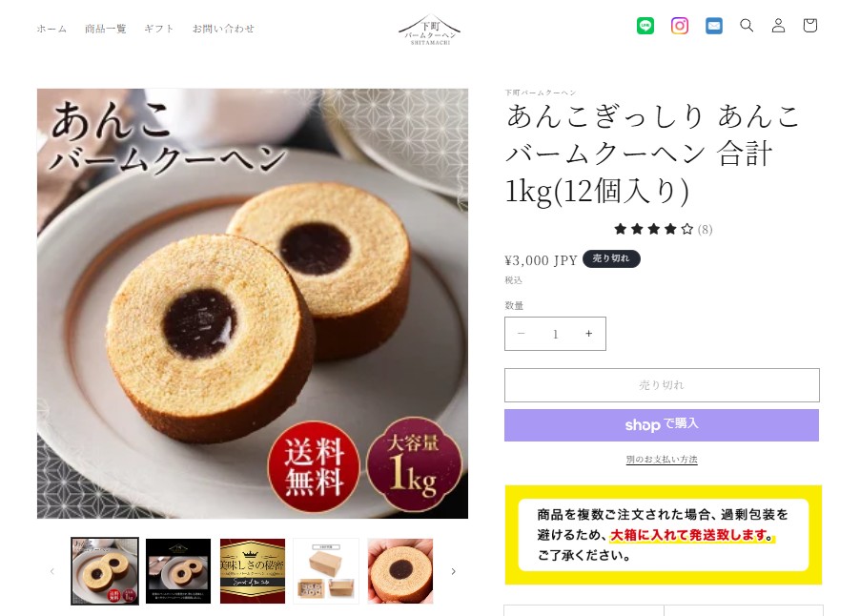
Task: Open the shopping cart icon
Action: (x=810, y=25)
